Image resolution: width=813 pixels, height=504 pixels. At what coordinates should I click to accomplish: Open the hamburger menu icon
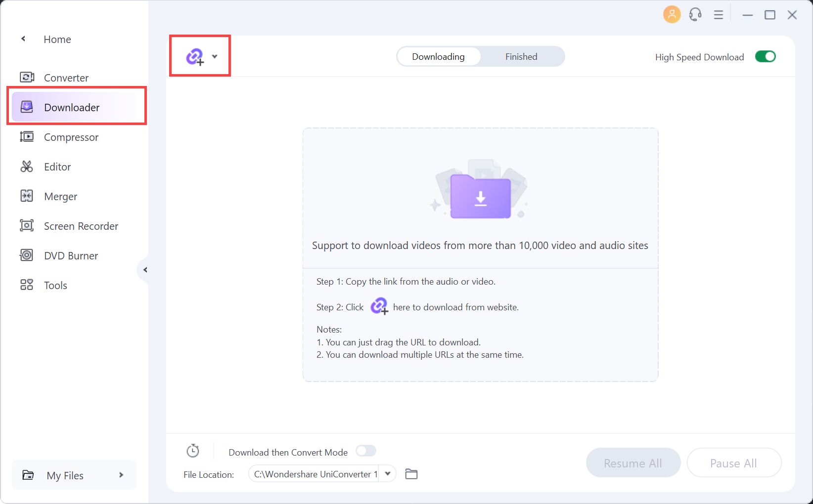pyautogui.click(x=719, y=15)
